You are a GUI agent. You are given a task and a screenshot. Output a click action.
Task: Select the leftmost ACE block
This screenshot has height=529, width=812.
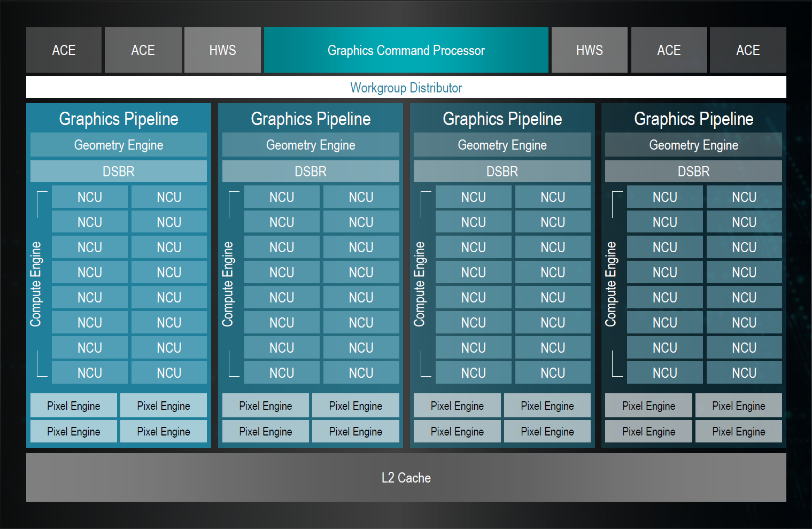[x=64, y=50]
